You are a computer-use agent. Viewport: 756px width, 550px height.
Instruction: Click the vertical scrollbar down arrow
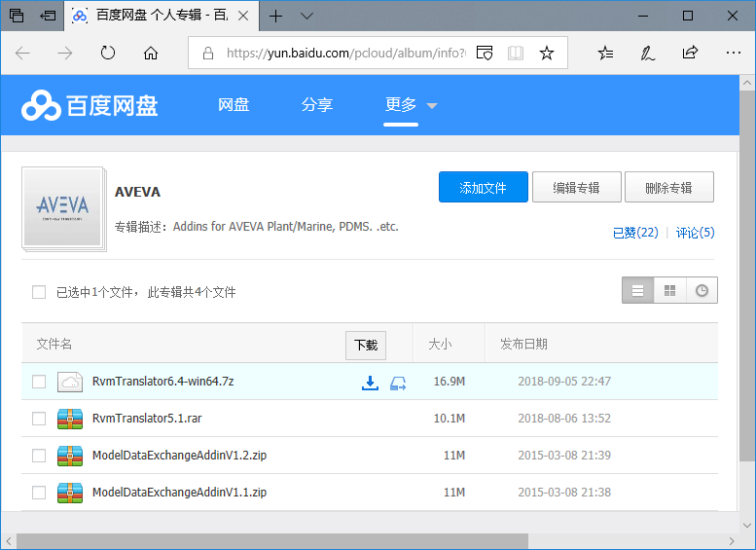tap(747, 525)
